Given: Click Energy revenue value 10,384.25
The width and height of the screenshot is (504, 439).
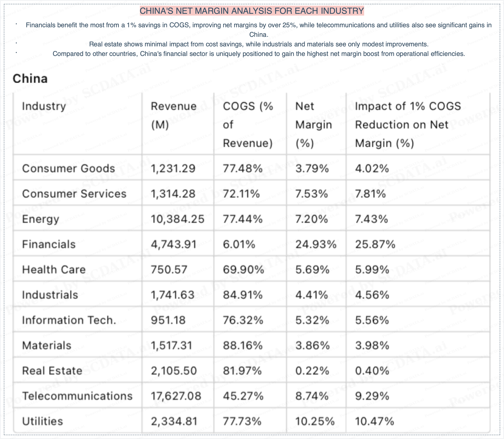Looking at the screenshot, I should pos(178,219).
